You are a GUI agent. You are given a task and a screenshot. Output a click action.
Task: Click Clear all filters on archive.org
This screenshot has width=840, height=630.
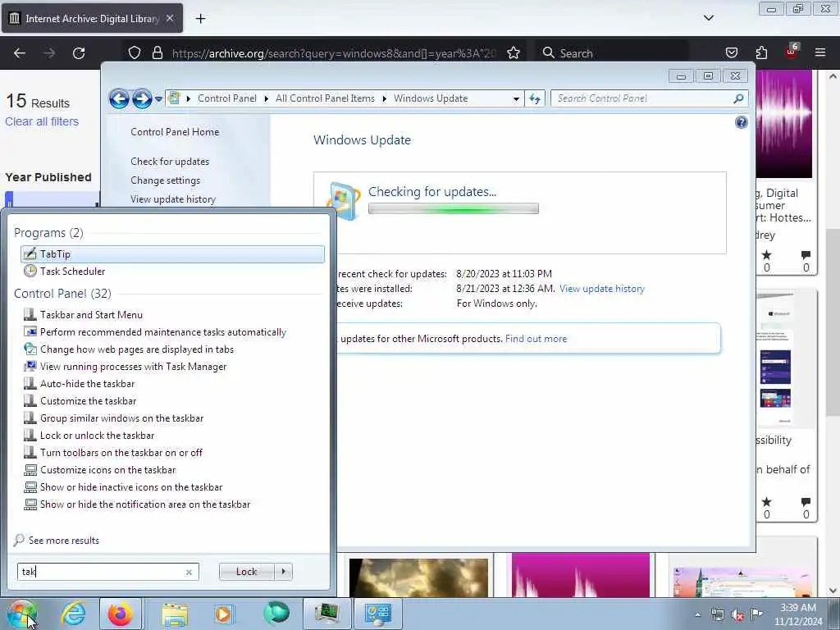[42, 121]
